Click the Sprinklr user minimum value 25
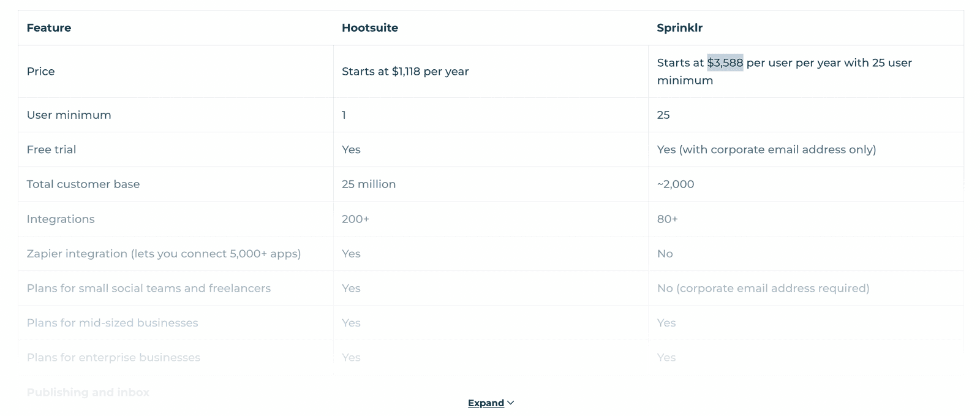Screen dimensions: 980x416 coord(663,115)
